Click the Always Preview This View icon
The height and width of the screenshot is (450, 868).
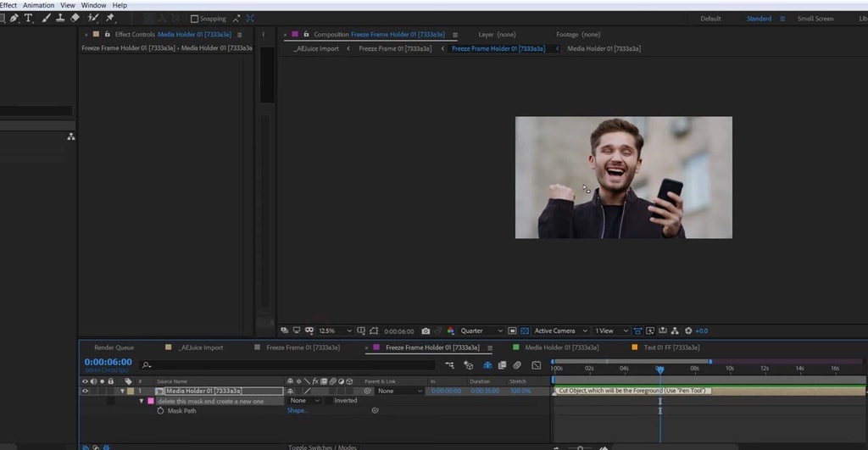click(x=285, y=331)
